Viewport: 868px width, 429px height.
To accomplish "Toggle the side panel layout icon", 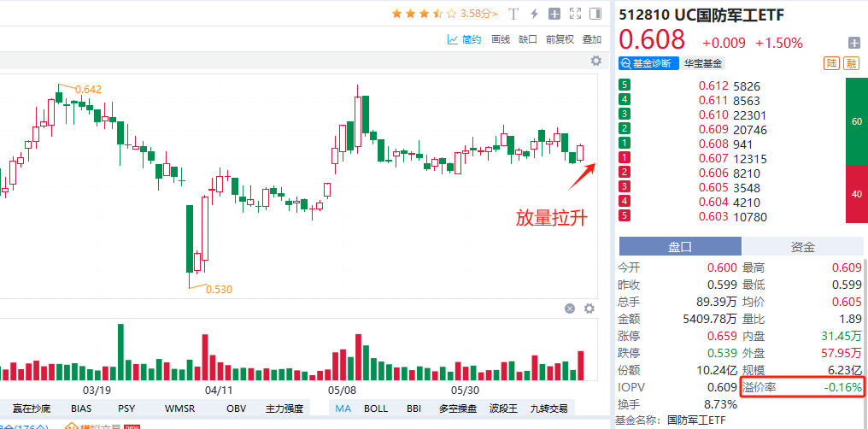I will [x=595, y=14].
